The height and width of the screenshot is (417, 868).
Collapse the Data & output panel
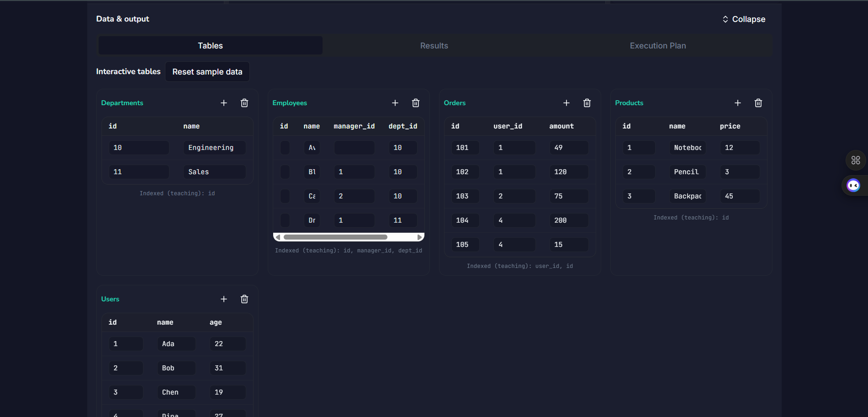coord(744,19)
